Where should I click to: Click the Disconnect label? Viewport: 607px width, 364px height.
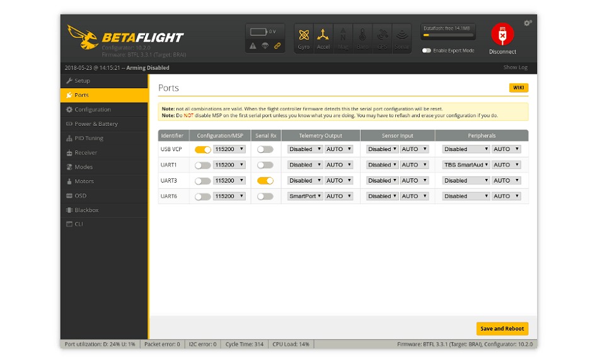[502, 52]
